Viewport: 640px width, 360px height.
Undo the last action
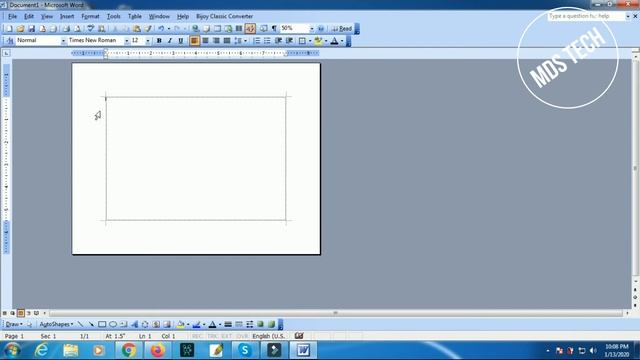point(161,29)
